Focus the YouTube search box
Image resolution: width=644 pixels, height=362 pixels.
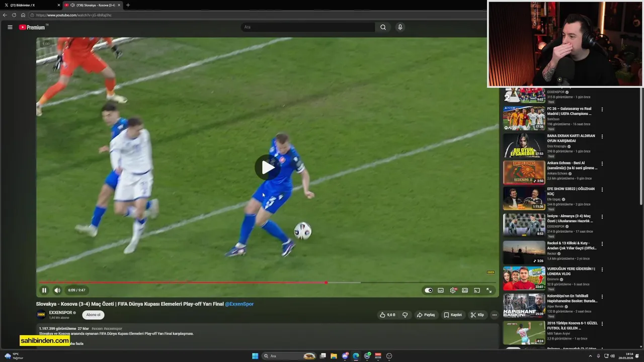click(x=308, y=27)
